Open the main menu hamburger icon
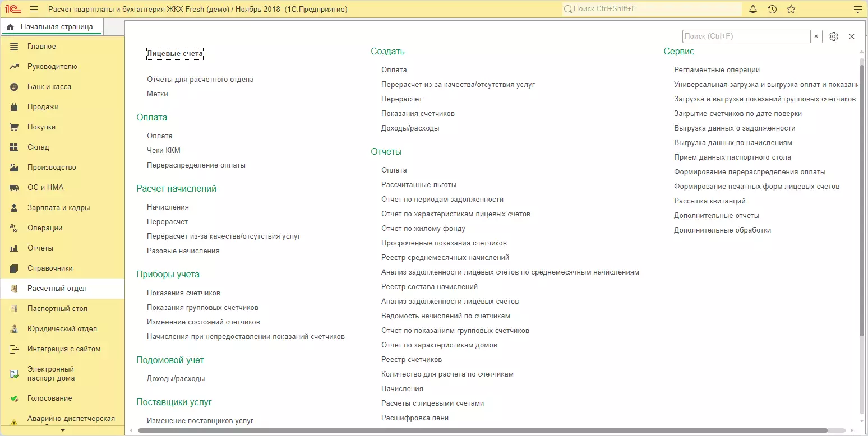Viewport: 868px width, 436px height. (x=34, y=10)
